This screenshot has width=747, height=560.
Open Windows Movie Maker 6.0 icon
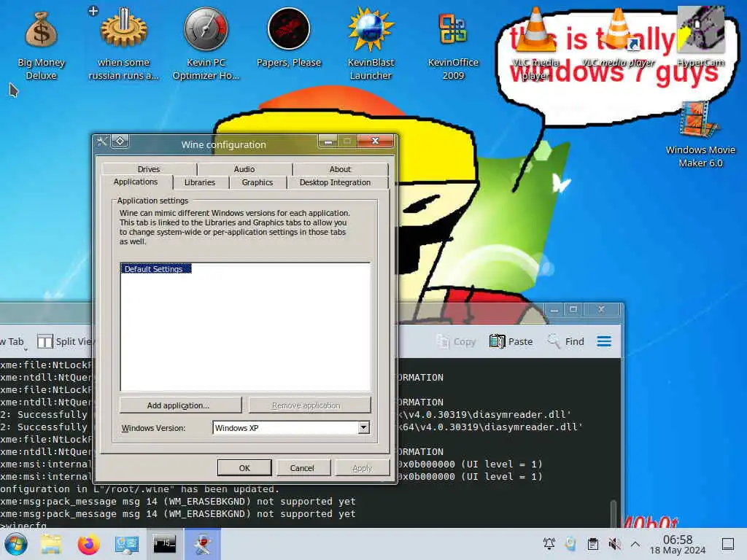coord(700,135)
